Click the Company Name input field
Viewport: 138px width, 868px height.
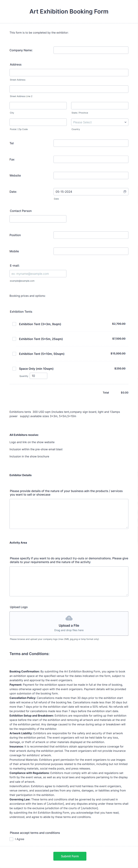91,50
